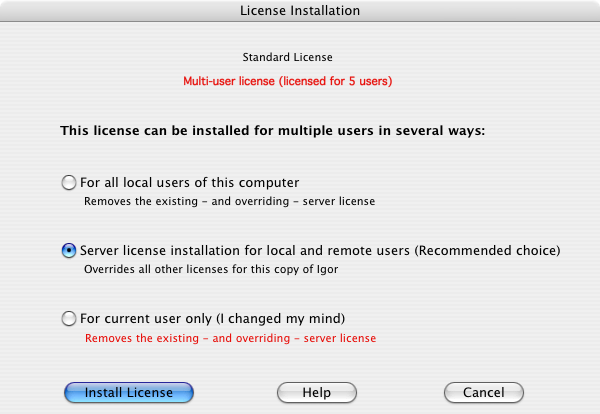Select the "For all local users" radio button
Image resolution: width=600 pixels, height=414 pixels.
(69, 183)
